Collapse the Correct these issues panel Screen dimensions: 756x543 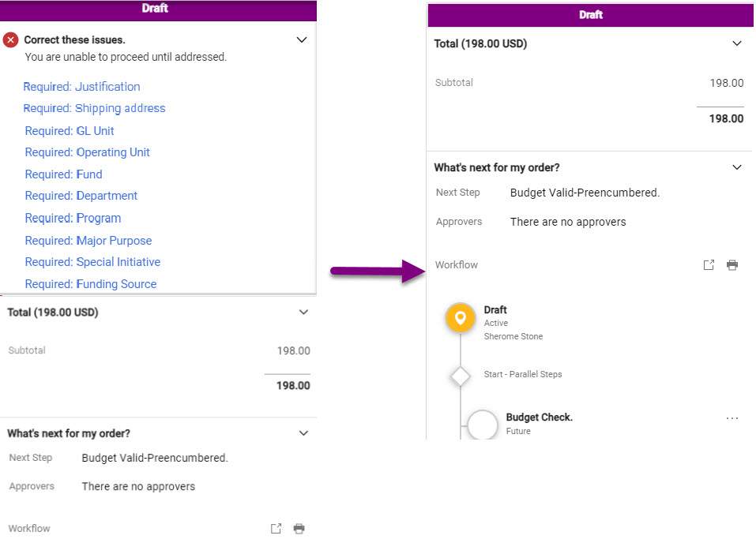301,39
